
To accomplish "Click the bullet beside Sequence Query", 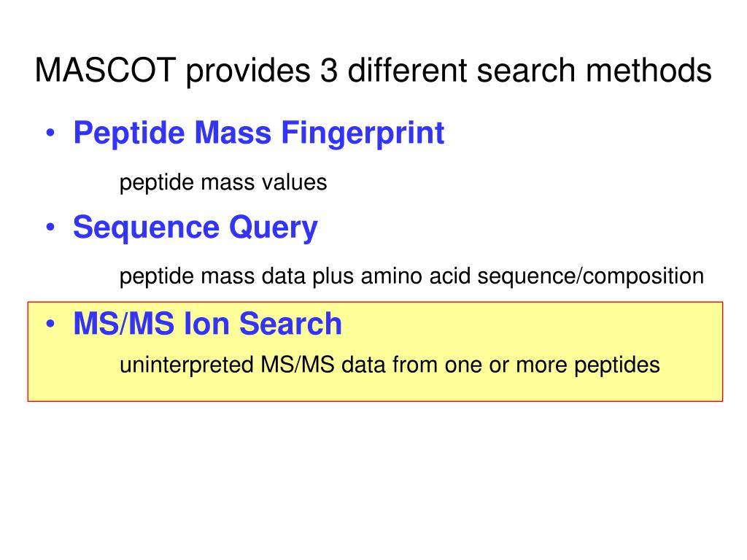I will 50,227.
